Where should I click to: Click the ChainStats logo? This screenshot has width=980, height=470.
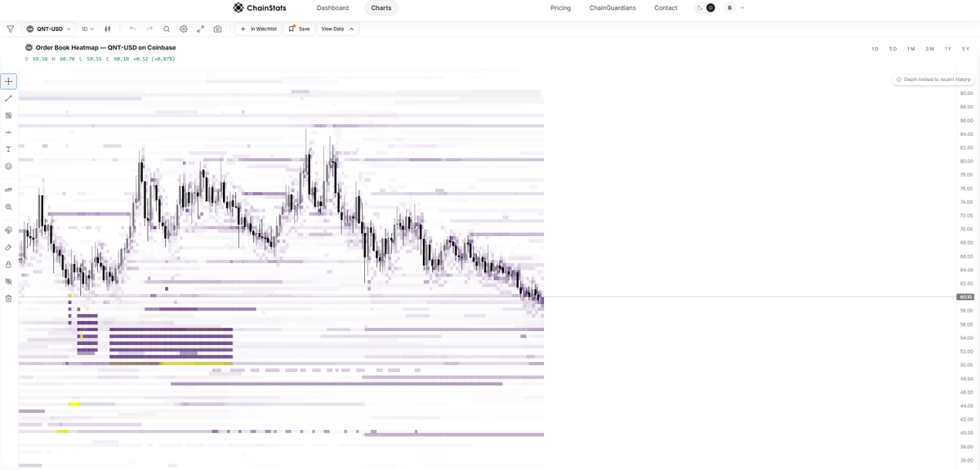(260, 7)
